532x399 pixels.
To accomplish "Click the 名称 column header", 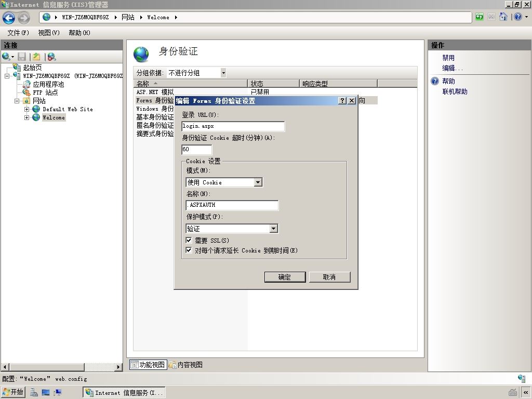I will click(191, 84).
